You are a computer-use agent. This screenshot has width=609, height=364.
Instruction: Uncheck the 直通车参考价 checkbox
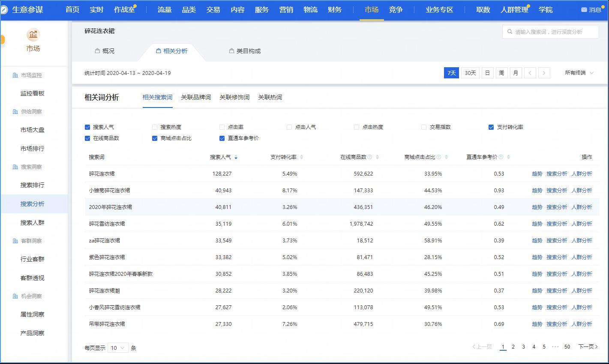click(x=222, y=138)
